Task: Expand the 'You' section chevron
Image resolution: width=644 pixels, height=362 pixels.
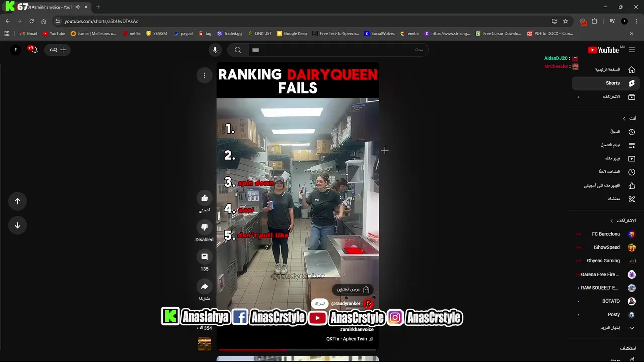Action: coord(624,119)
